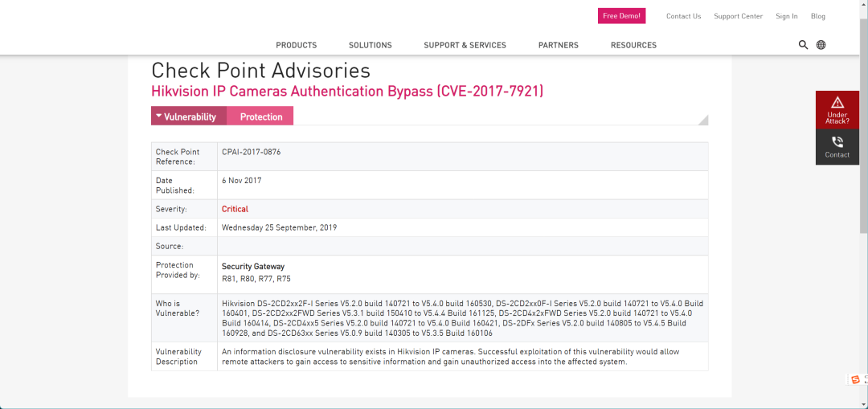Select the CPAI-2017-0876 reference value
This screenshot has width=868, height=409.
(252, 152)
